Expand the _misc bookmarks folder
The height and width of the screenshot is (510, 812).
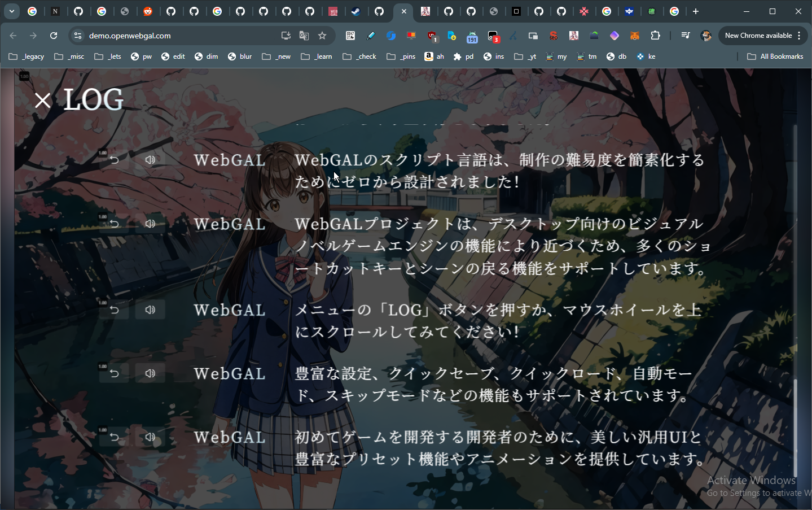(x=69, y=56)
